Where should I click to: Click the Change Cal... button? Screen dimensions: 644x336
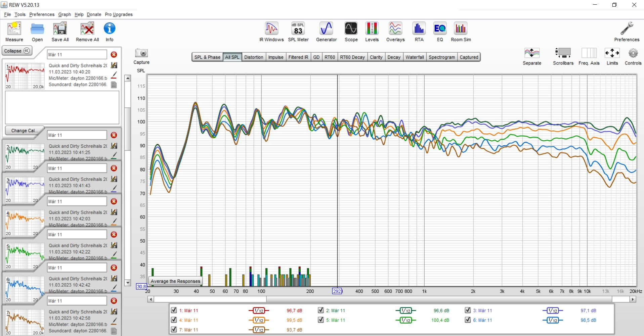(24, 131)
